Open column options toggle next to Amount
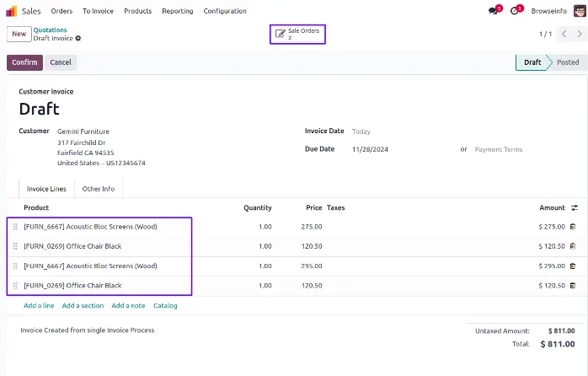Viewport: 588px width, 376px height. coord(575,207)
